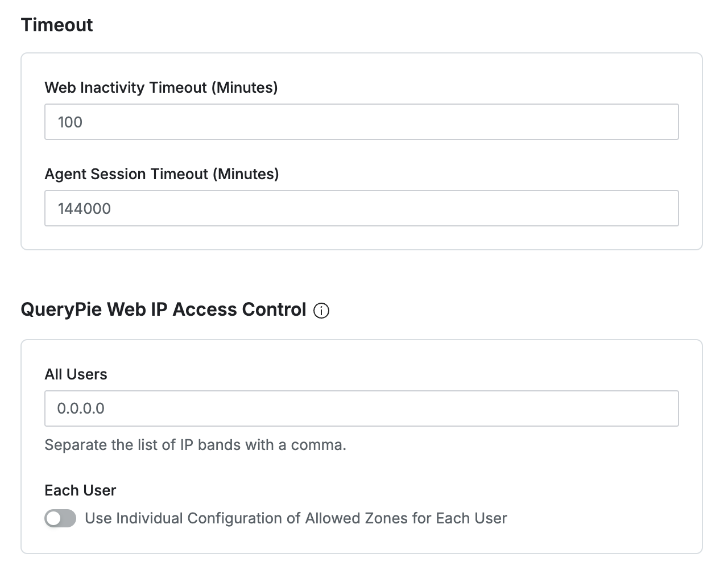
Task: Place cursor on the 144000 value
Action: click(84, 209)
